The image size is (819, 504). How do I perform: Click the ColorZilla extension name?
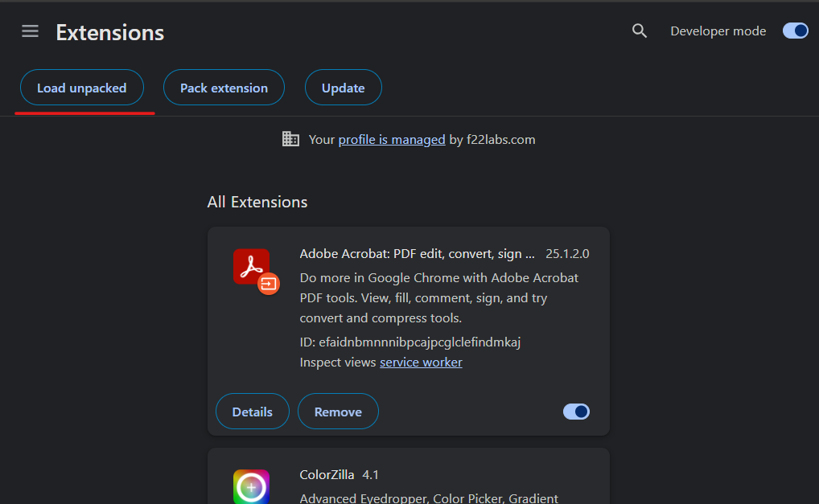click(x=327, y=475)
